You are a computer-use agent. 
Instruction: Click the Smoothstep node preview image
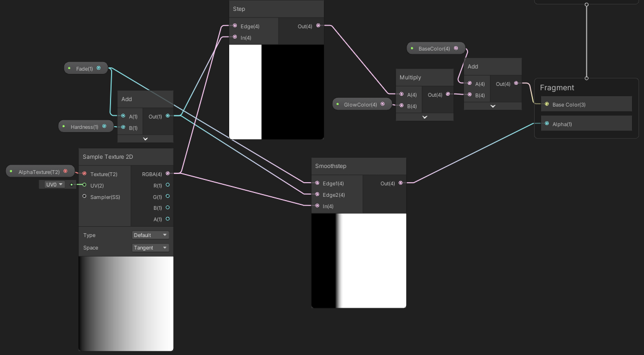point(359,261)
